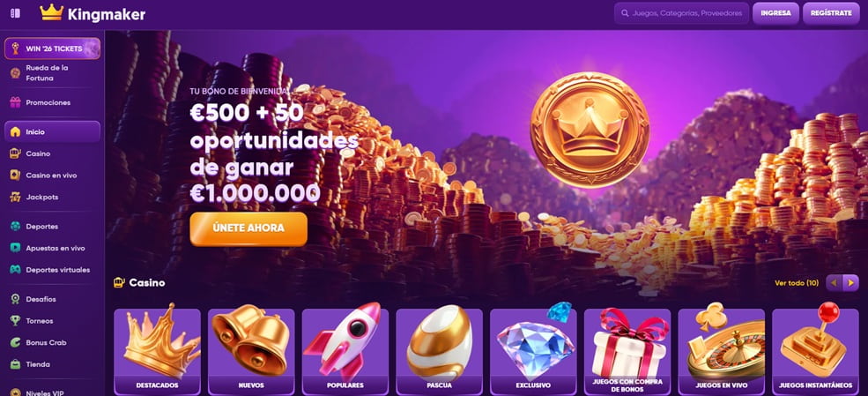Collapse sidebar with top-left panel icon
This screenshot has width=868, height=396.
tap(16, 13)
